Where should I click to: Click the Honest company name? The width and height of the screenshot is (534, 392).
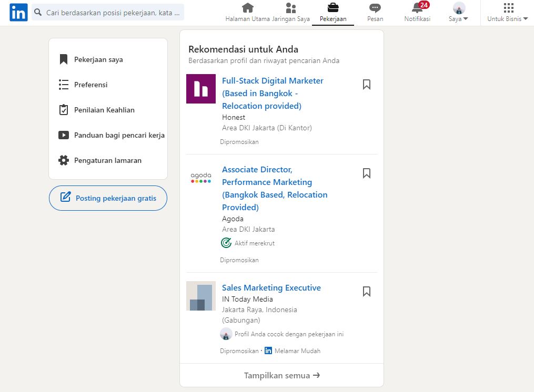pos(234,117)
